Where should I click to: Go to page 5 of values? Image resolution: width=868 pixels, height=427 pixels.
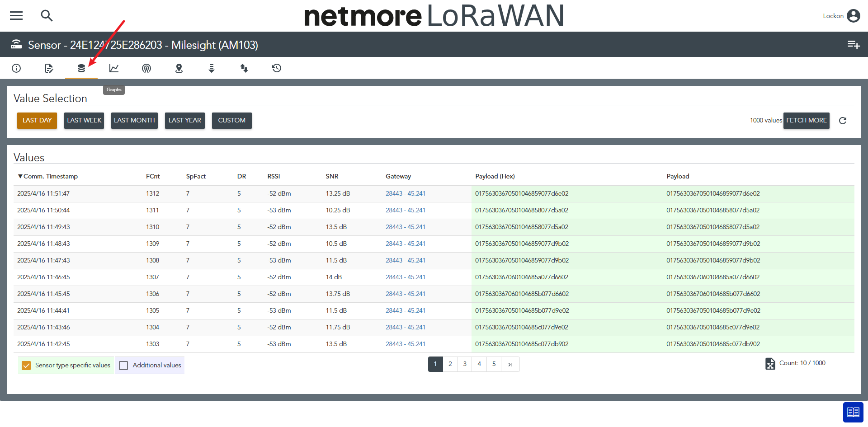[494, 364]
